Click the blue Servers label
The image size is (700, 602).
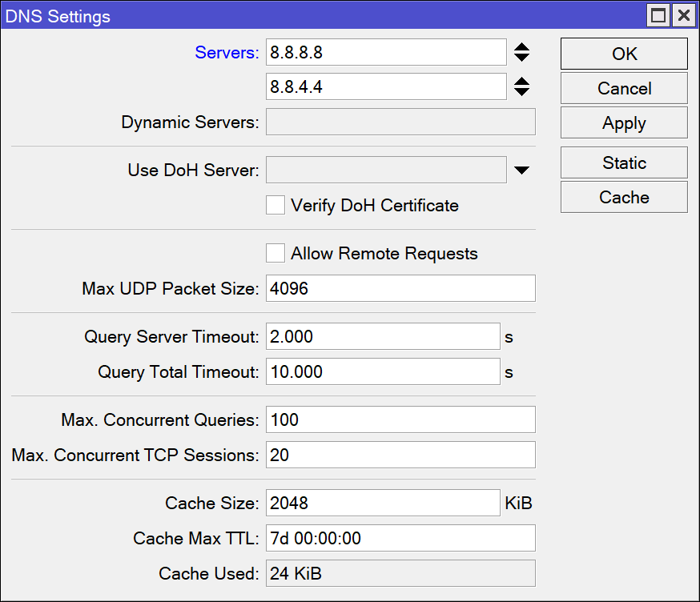point(226,53)
